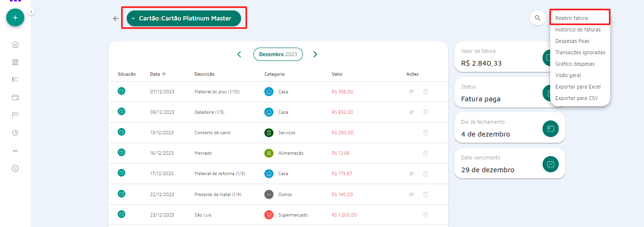Open the bank accounts icon in sidebar

click(15, 62)
